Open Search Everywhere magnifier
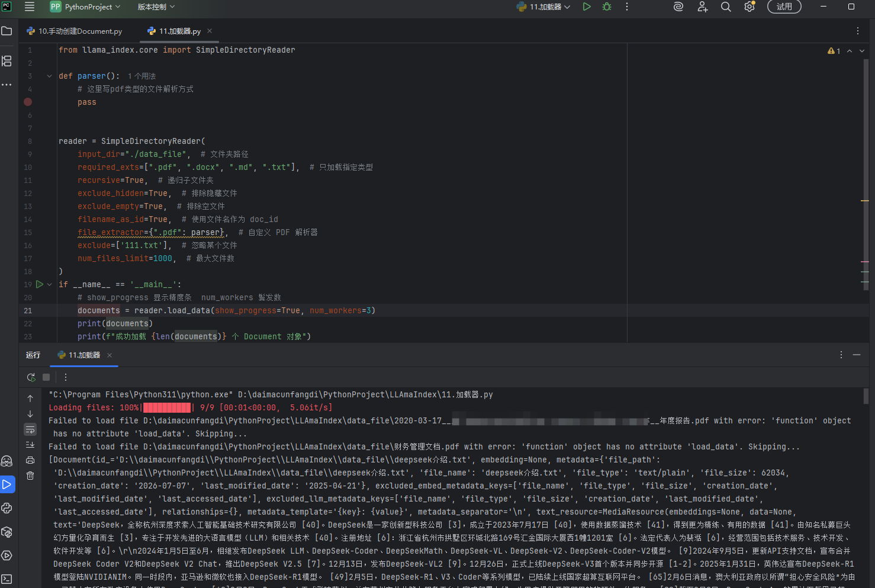 tap(726, 7)
